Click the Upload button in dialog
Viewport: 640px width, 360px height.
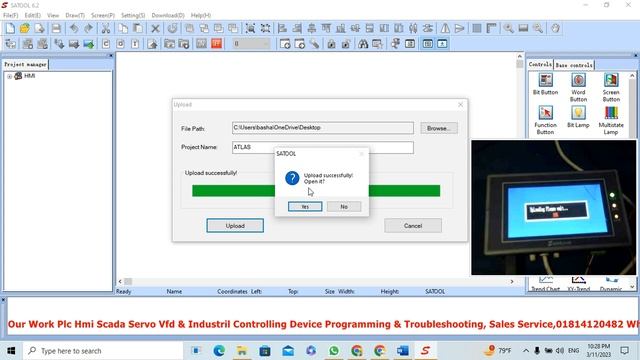[235, 226]
